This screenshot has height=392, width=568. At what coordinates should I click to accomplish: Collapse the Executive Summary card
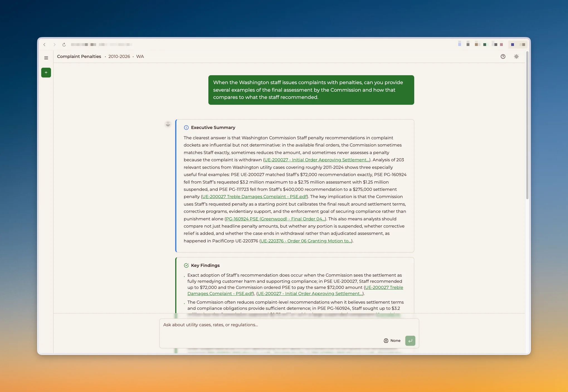[x=213, y=127]
